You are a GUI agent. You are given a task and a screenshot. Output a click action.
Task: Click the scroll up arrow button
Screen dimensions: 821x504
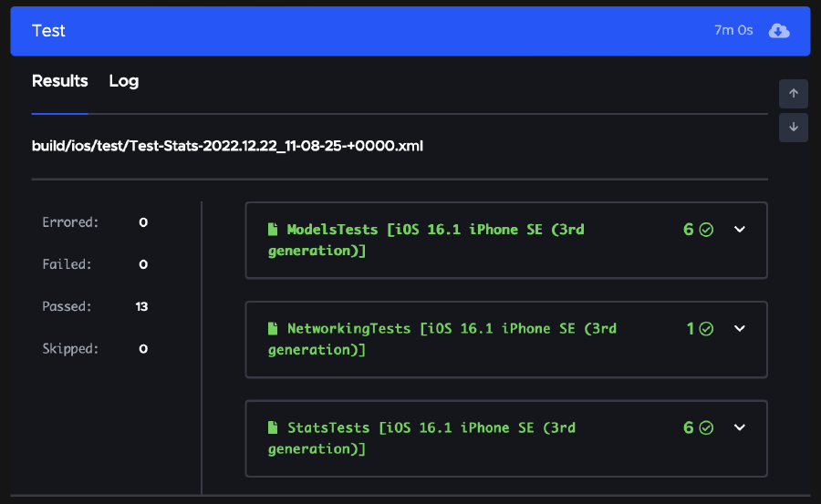click(x=793, y=94)
